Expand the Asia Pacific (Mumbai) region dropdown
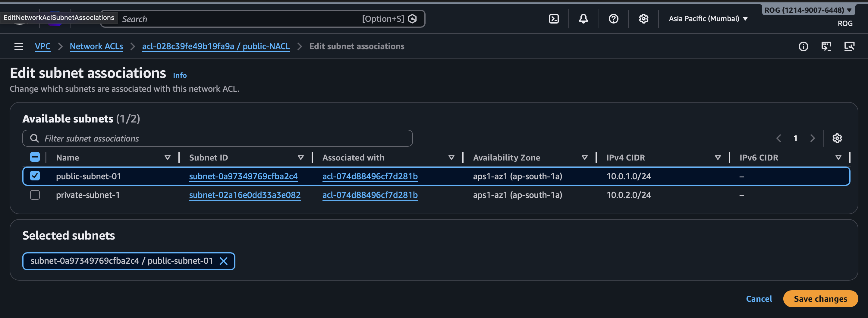The height and width of the screenshot is (318, 868). pos(708,19)
